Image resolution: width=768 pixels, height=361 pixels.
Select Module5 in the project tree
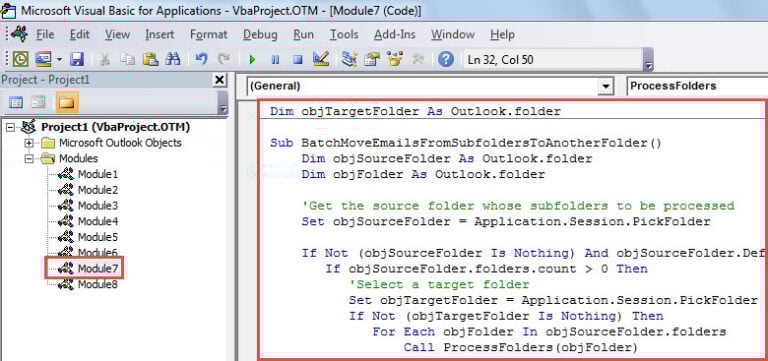point(98,237)
